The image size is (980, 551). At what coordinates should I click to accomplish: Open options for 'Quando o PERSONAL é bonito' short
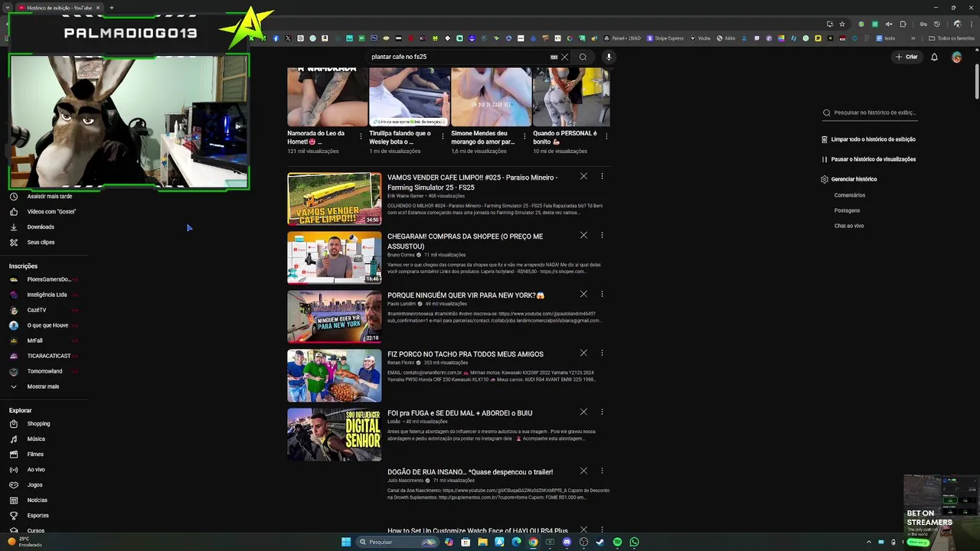tap(606, 136)
